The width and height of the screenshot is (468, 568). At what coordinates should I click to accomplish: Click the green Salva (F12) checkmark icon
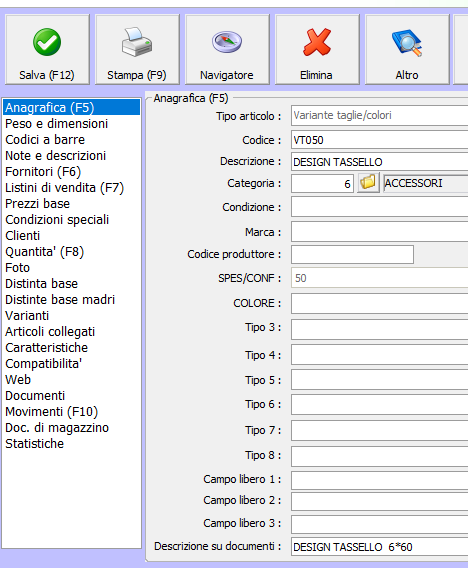point(47,42)
